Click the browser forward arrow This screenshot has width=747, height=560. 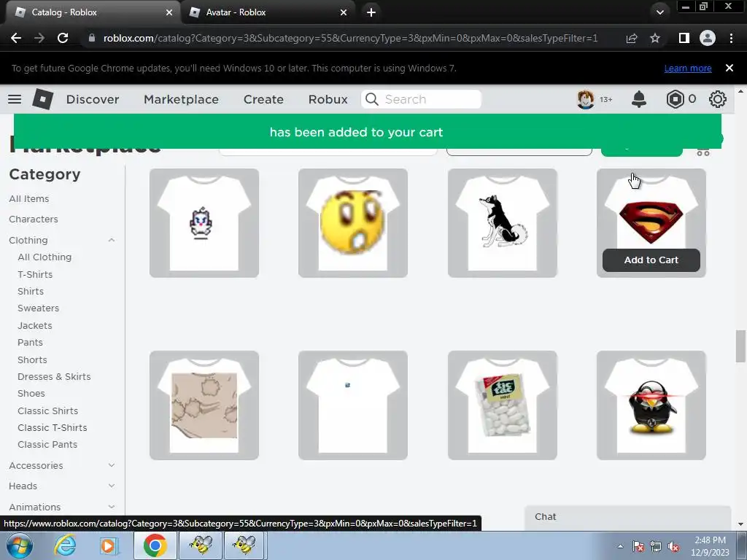pyautogui.click(x=39, y=38)
